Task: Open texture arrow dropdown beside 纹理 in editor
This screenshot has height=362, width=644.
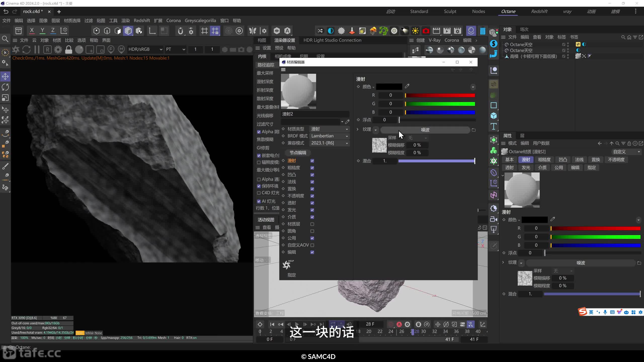Action: (x=376, y=130)
